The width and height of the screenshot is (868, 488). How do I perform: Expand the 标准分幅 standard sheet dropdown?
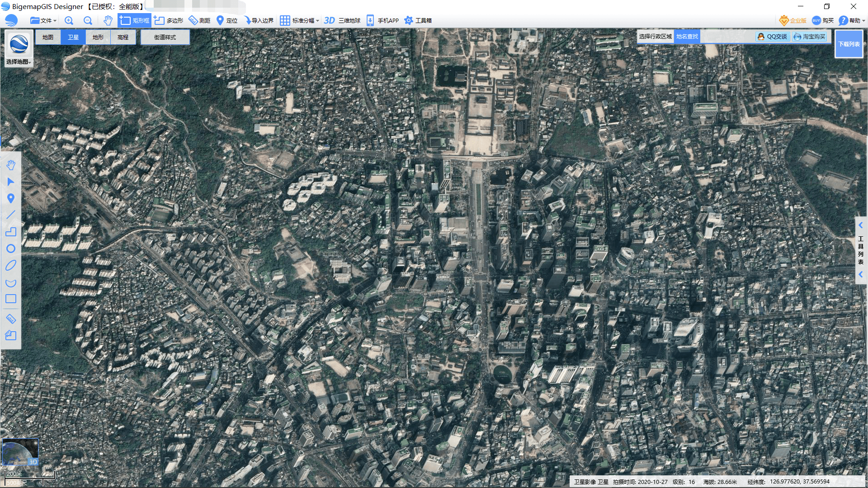pyautogui.click(x=299, y=20)
